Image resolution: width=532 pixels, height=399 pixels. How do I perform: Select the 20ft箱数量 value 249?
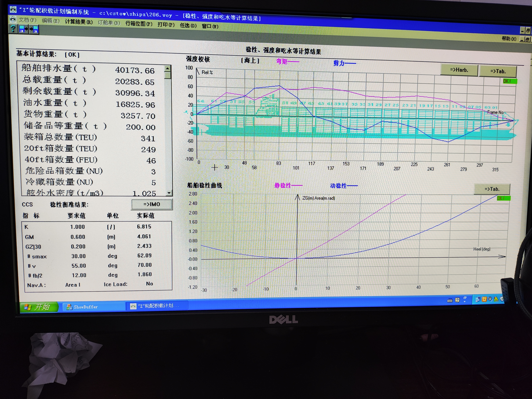pos(148,149)
